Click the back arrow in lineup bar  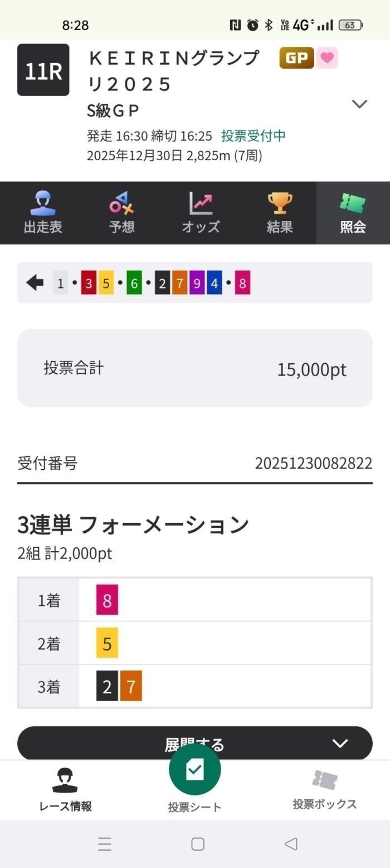point(35,283)
